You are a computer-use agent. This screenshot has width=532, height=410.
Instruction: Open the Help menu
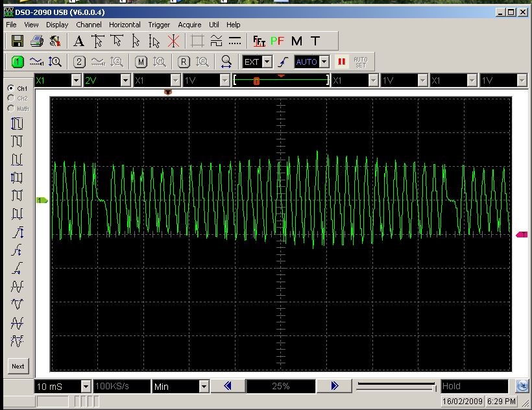233,25
